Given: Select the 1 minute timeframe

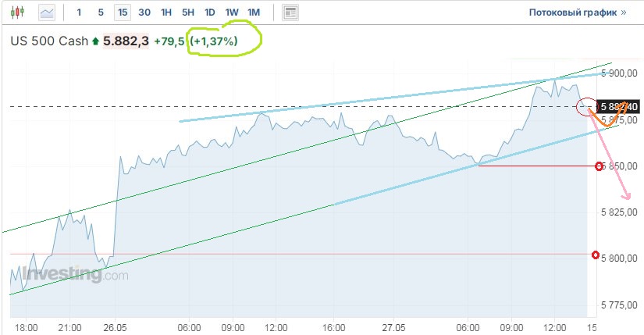Looking at the screenshot, I should [79, 12].
